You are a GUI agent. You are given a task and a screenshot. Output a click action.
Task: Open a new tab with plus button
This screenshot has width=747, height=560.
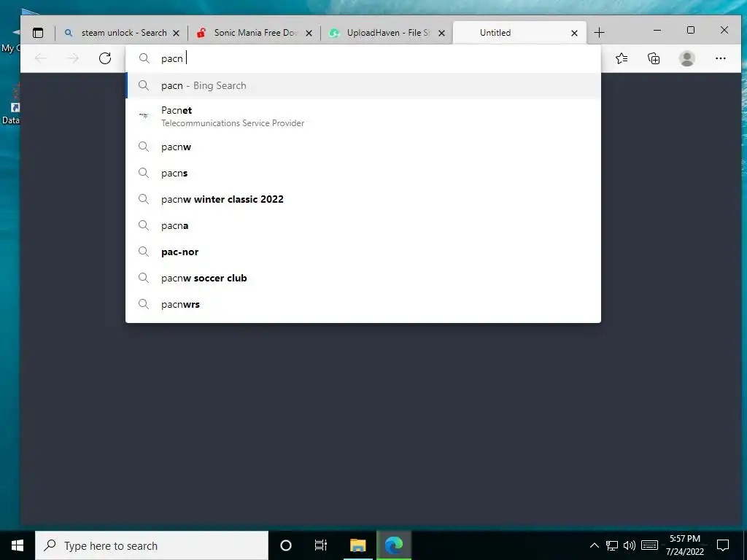(599, 32)
